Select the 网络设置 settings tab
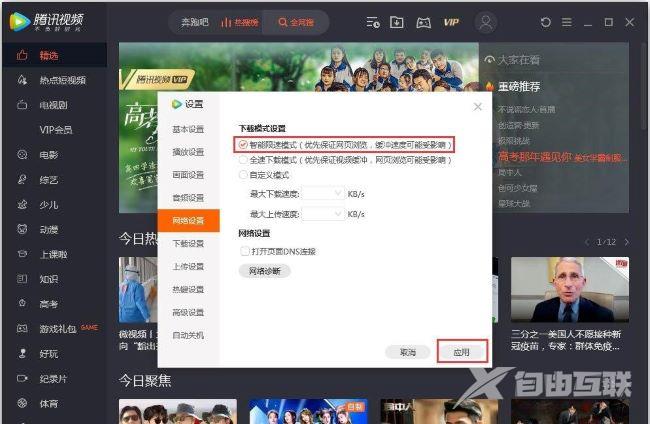The width and height of the screenshot is (650, 424). [189, 220]
